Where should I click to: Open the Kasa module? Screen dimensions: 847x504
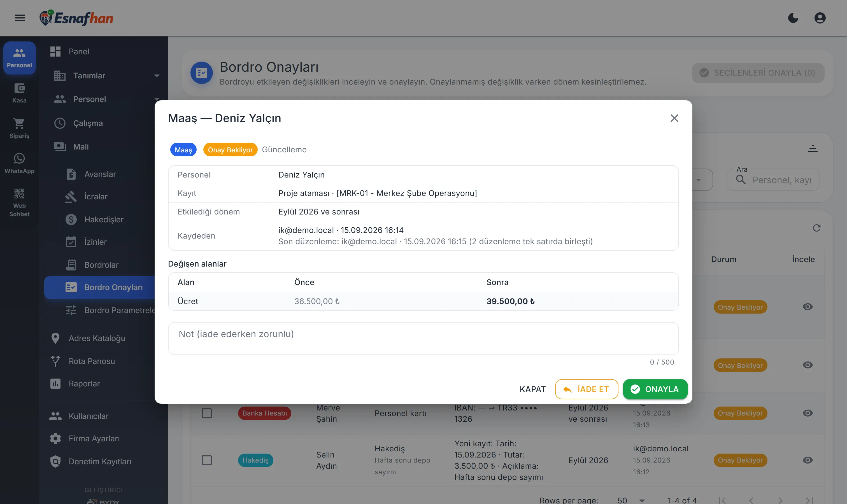point(19,93)
